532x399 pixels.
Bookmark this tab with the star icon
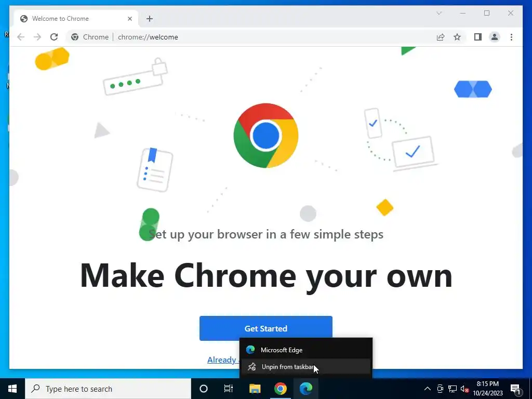pyautogui.click(x=457, y=37)
